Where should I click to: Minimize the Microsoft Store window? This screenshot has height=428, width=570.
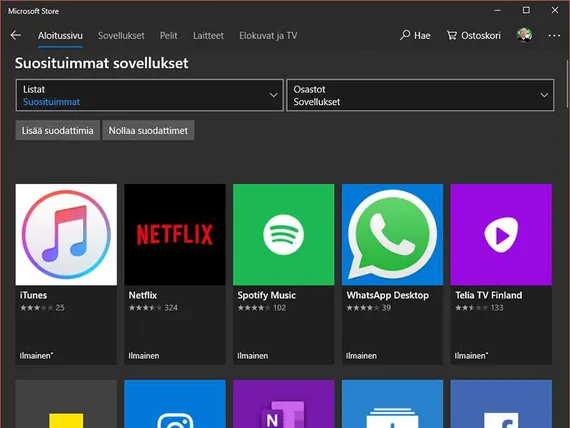pyautogui.click(x=497, y=11)
